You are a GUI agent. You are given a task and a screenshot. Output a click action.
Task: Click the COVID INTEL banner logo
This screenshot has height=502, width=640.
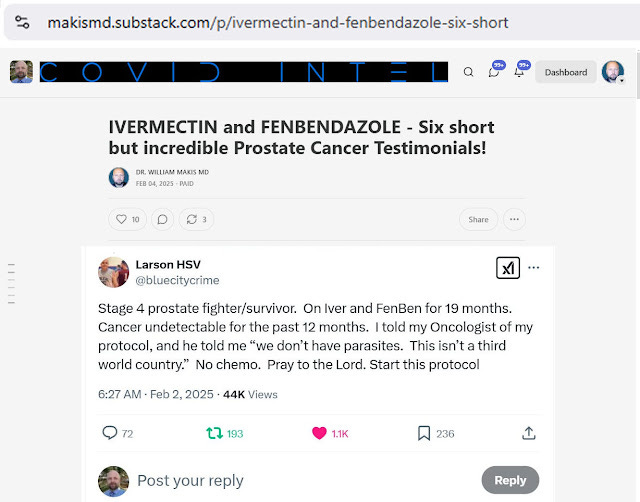point(244,72)
